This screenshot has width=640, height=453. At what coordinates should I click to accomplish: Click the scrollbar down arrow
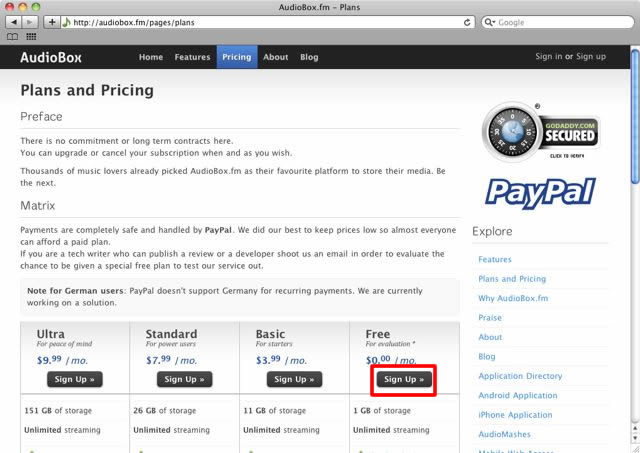click(635, 438)
